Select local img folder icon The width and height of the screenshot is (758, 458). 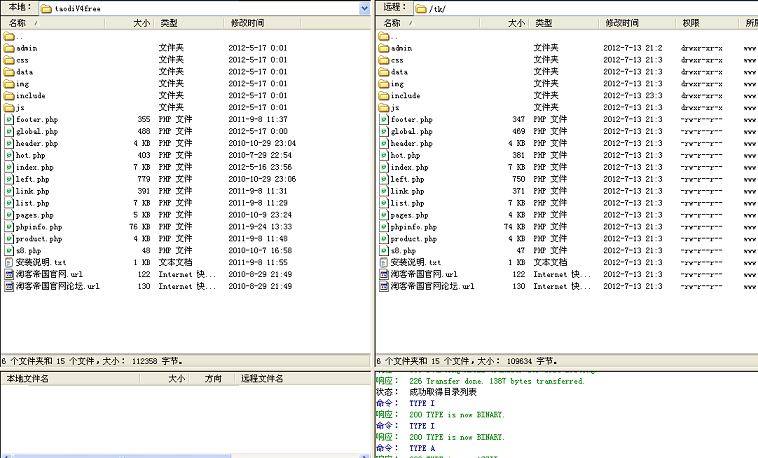[x=9, y=84]
